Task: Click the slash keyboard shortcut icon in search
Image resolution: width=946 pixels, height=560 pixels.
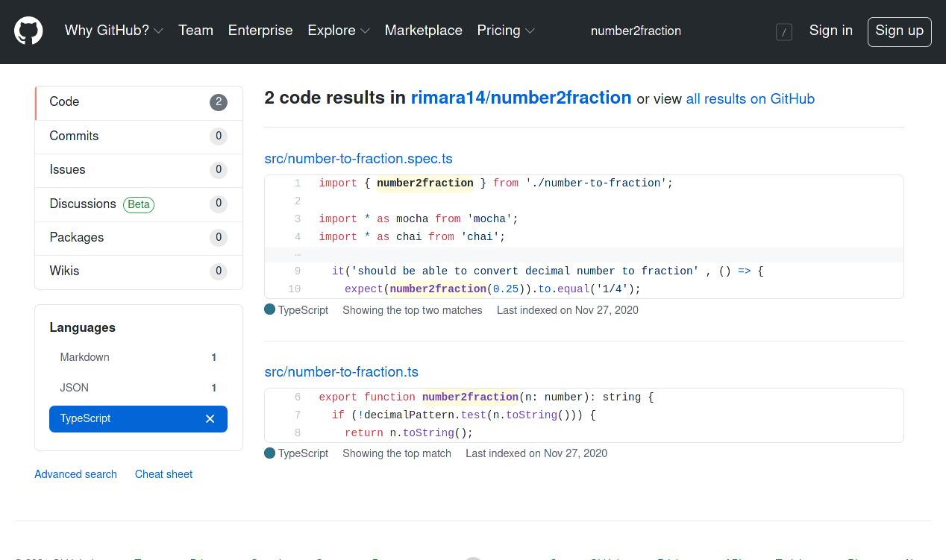Action: click(783, 32)
